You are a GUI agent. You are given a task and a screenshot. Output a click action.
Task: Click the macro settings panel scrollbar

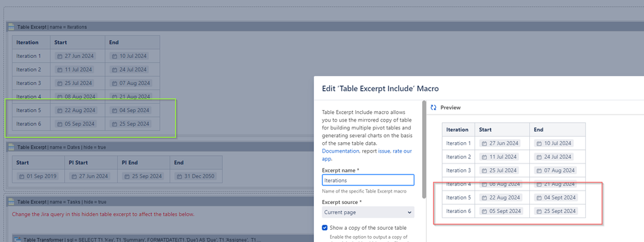pos(424,150)
